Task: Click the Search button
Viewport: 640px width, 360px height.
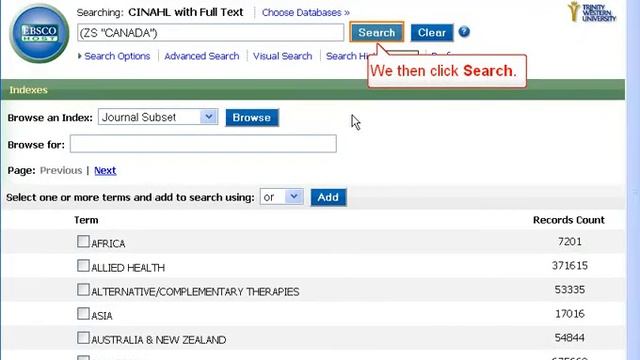Action: pos(376,32)
